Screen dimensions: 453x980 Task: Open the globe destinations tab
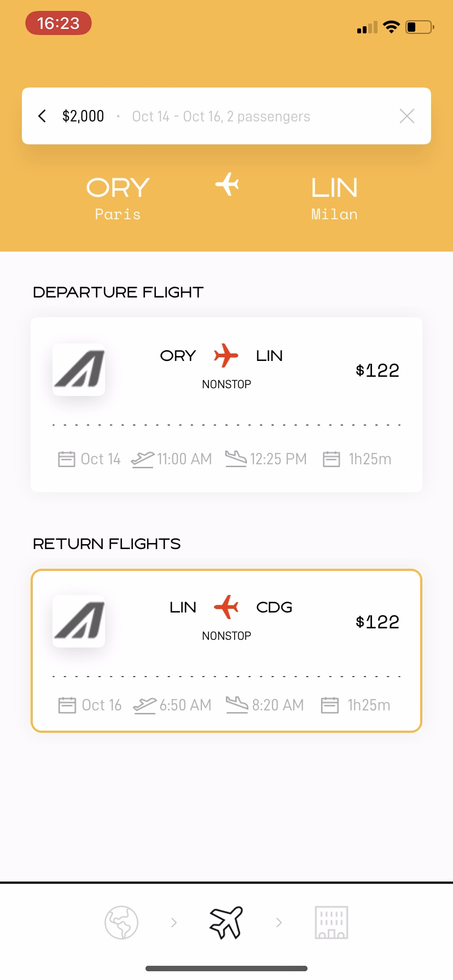tap(121, 923)
